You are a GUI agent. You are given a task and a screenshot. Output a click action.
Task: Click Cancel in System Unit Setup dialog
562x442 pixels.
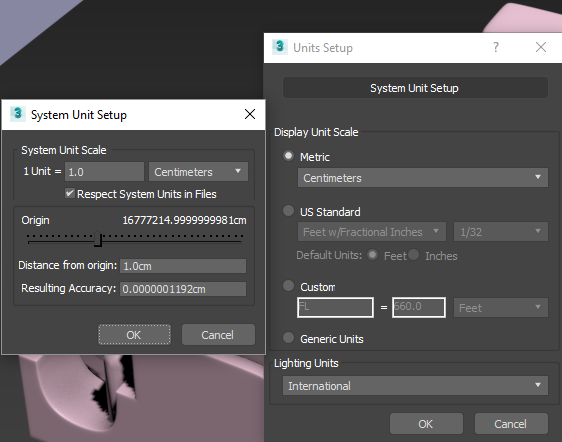[x=218, y=335]
